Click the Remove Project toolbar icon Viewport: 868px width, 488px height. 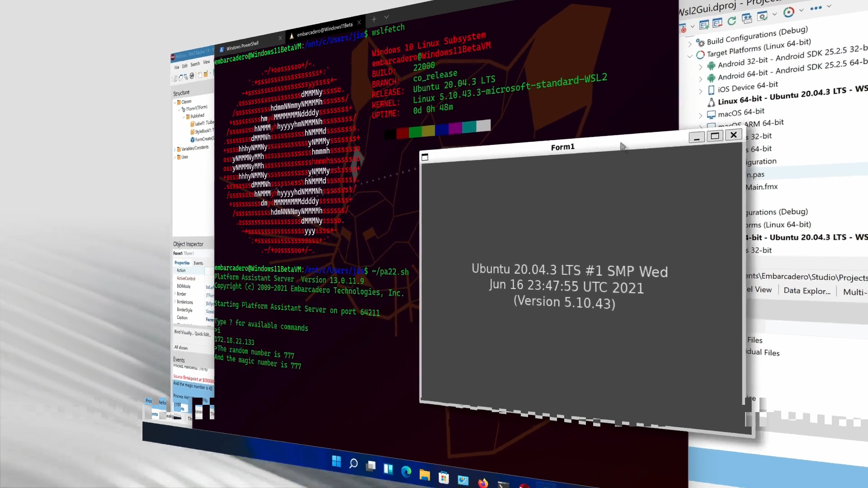(x=717, y=23)
